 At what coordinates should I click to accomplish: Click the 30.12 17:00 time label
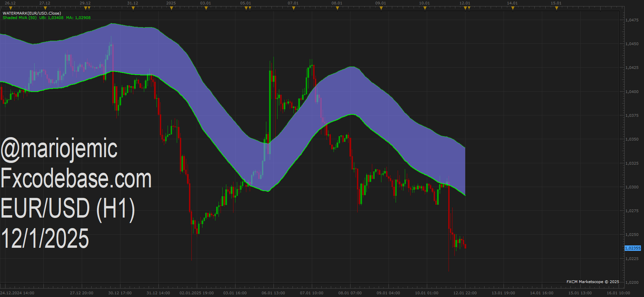pos(120,293)
